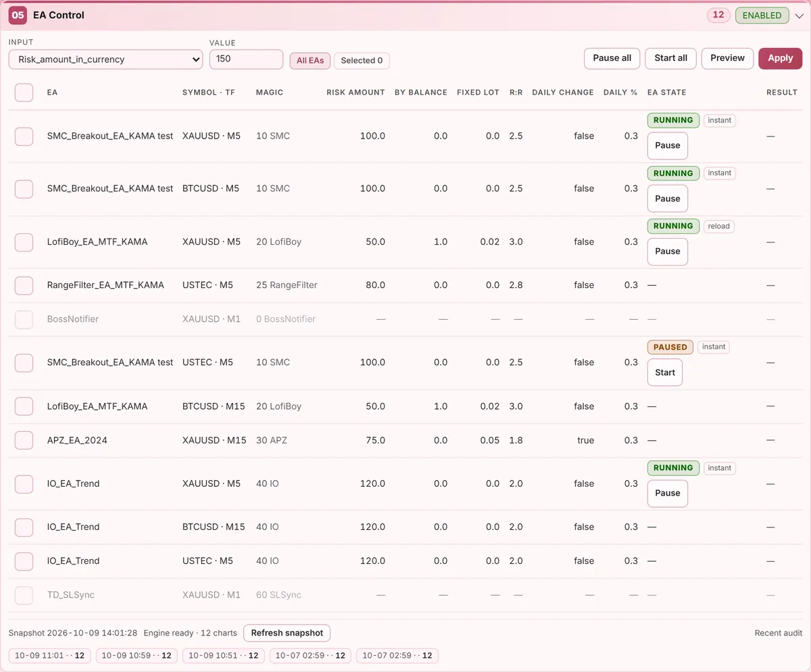
Task: Click the DAILY CHANGE column header
Action: coord(563,93)
